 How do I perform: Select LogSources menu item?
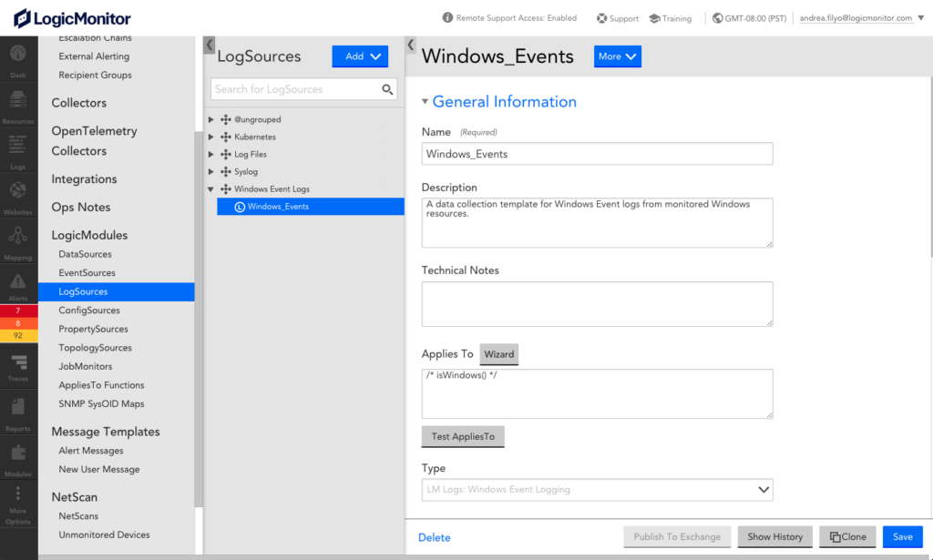point(116,292)
